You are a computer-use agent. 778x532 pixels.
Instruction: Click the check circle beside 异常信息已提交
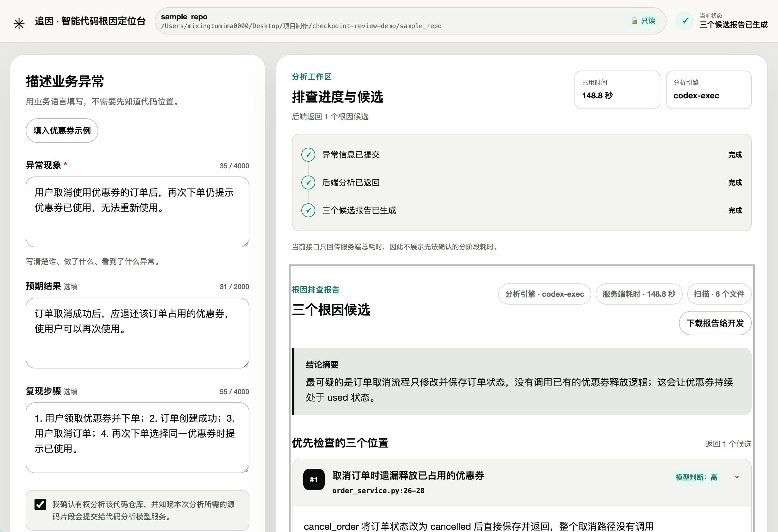pyautogui.click(x=308, y=155)
